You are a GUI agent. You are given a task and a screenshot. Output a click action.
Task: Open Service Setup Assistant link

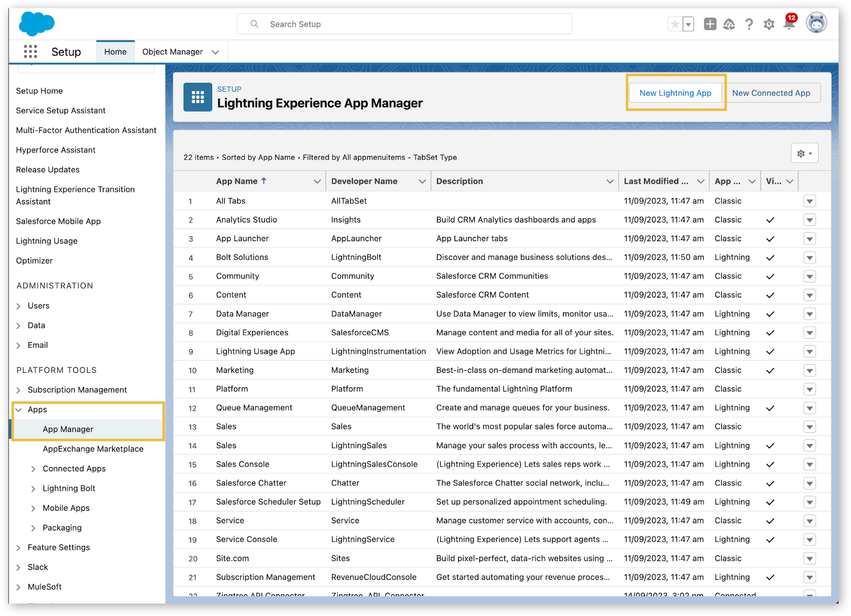click(x=61, y=110)
